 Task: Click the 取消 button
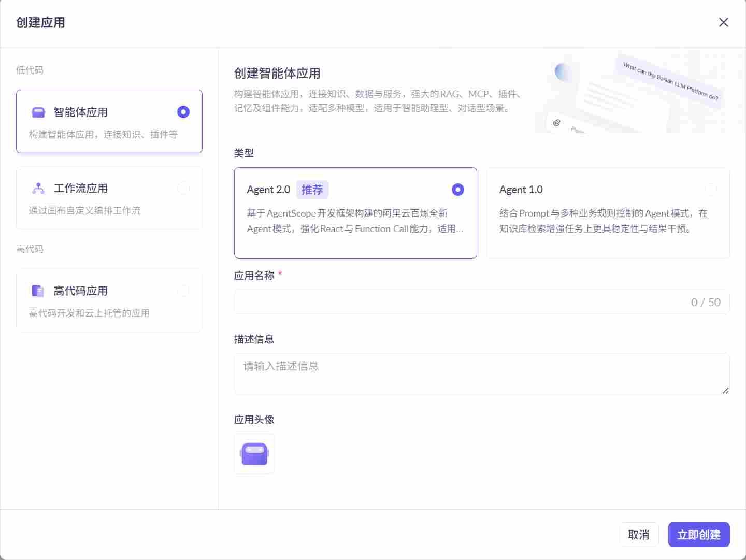pyautogui.click(x=639, y=535)
